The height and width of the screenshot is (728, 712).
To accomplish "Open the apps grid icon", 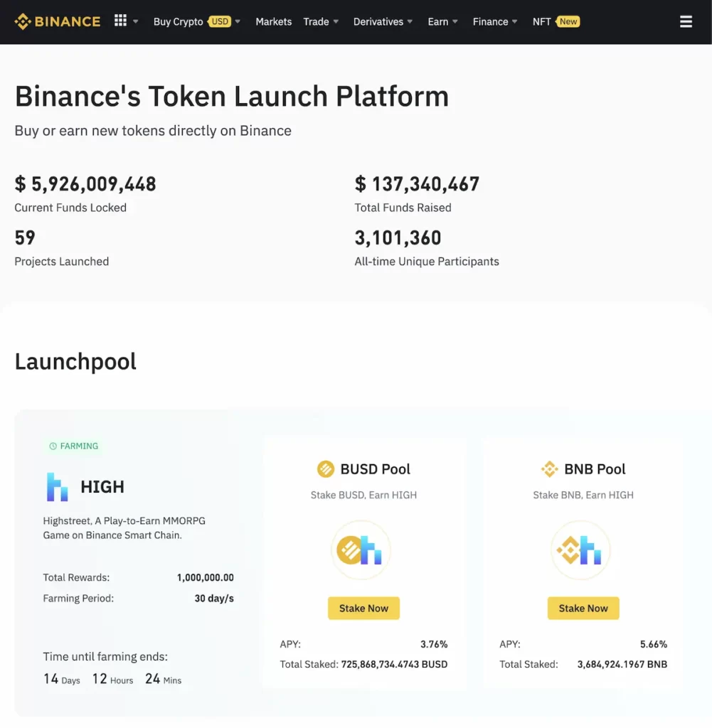I will click(x=120, y=21).
